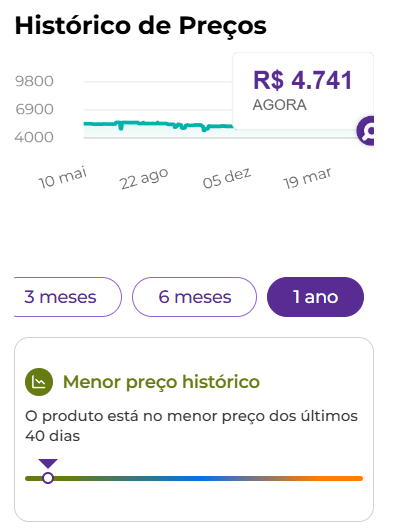Image resolution: width=393 pixels, height=530 pixels.
Task: Select the 6 meses period filter
Action: 194,297
